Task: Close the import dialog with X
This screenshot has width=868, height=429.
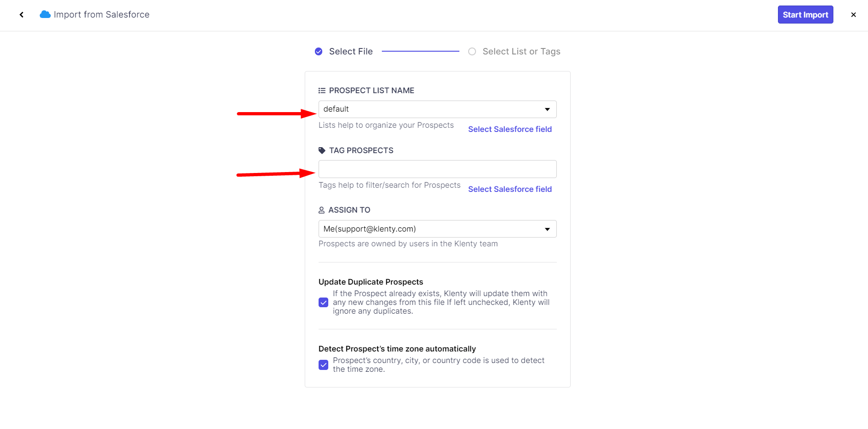Action: coord(853,15)
